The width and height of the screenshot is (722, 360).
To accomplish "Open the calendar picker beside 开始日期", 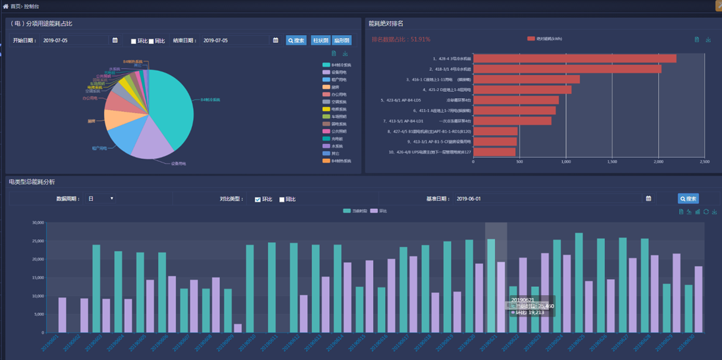I will pyautogui.click(x=115, y=41).
